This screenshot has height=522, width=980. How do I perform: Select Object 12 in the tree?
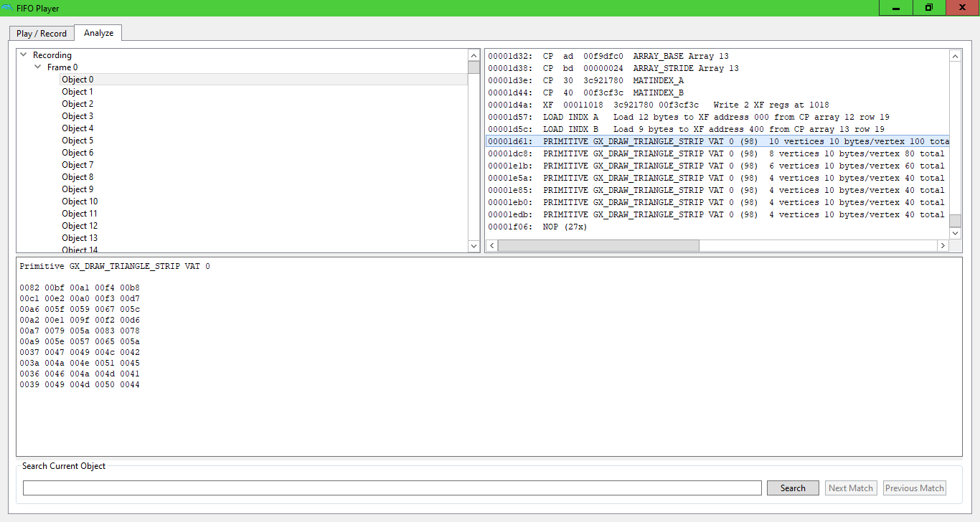pos(80,226)
